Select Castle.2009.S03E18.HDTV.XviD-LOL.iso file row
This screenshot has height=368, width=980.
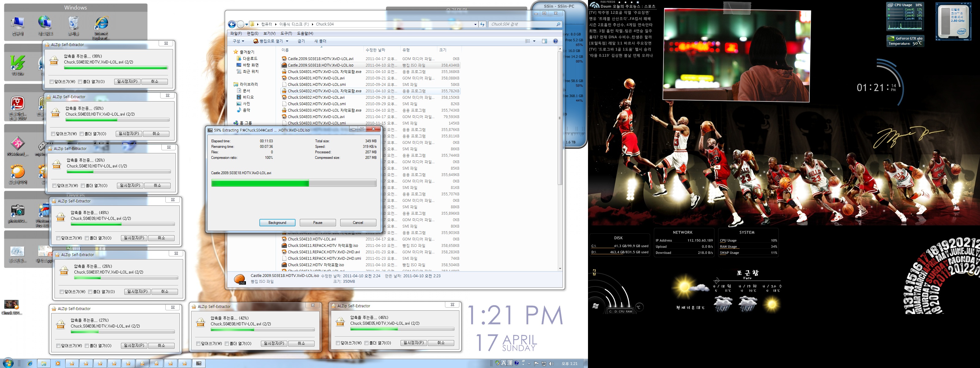click(371, 65)
